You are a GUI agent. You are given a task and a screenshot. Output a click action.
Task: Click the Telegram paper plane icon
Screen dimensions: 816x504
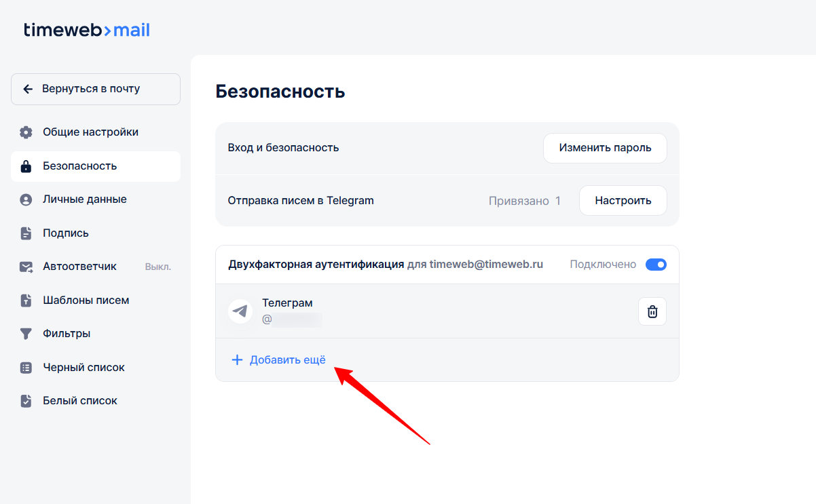click(240, 311)
